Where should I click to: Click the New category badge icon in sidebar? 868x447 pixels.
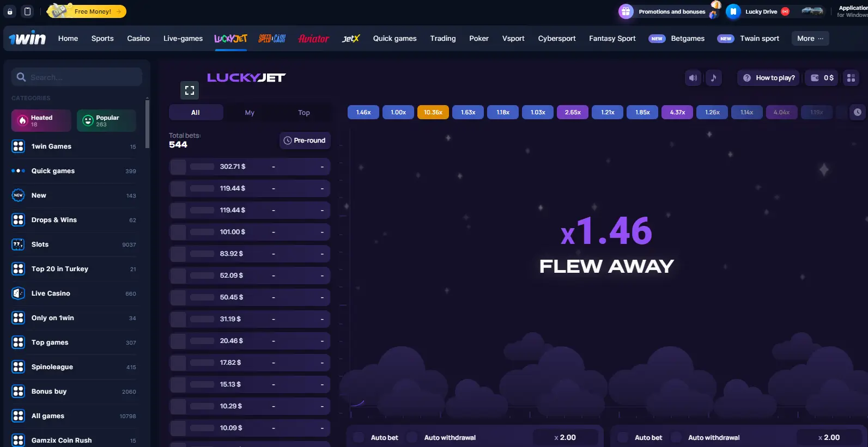18,195
